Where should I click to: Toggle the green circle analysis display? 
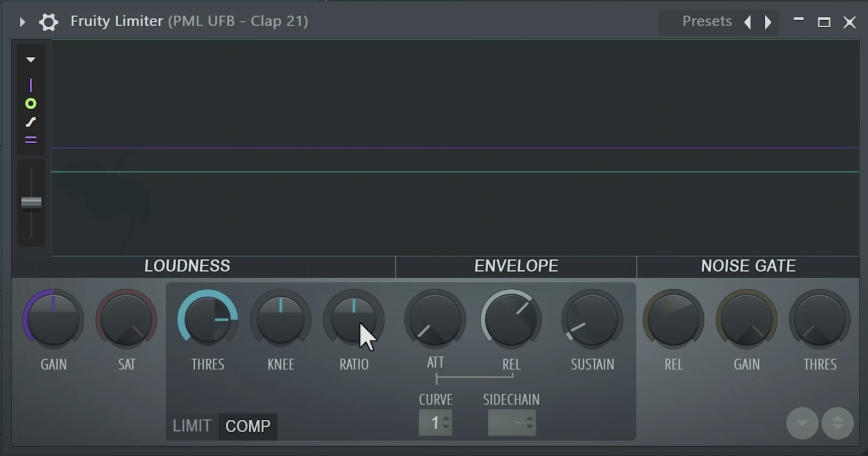tap(31, 103)
